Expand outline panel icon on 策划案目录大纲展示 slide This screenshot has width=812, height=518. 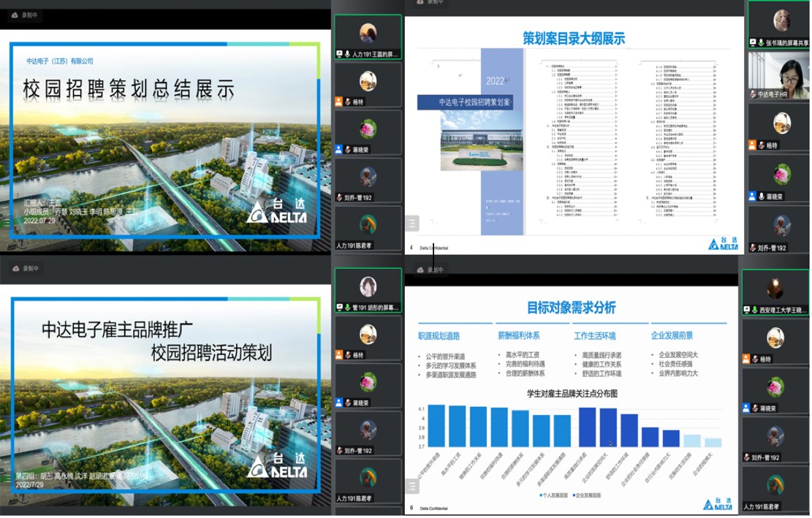412,223
